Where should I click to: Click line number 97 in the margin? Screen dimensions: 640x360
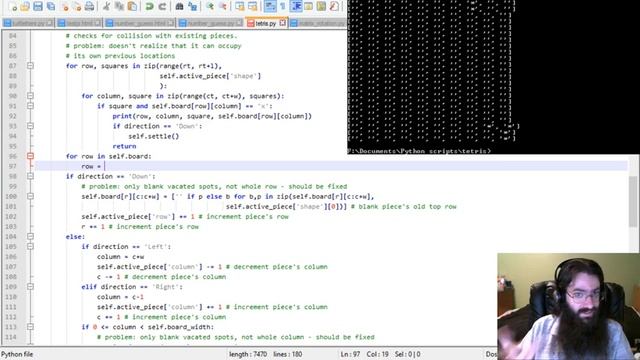13,166
